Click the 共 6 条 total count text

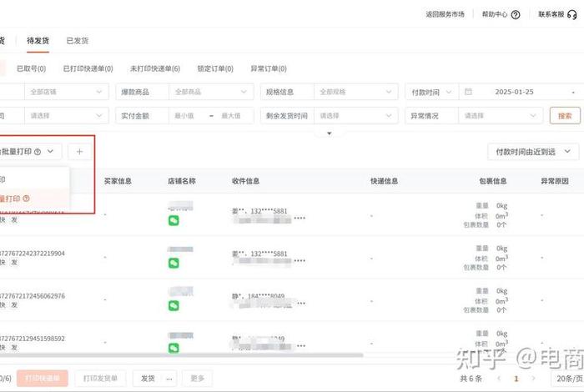(471, 379)
